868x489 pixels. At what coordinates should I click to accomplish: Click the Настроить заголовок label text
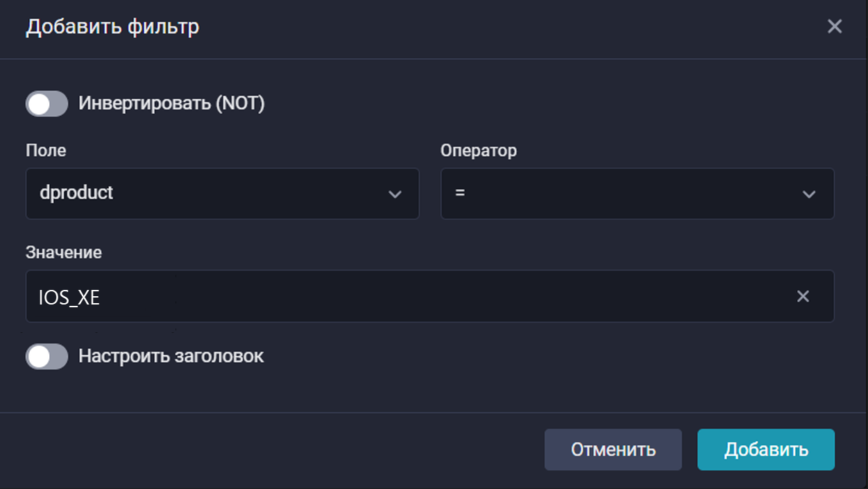click(x=171, y=357)
